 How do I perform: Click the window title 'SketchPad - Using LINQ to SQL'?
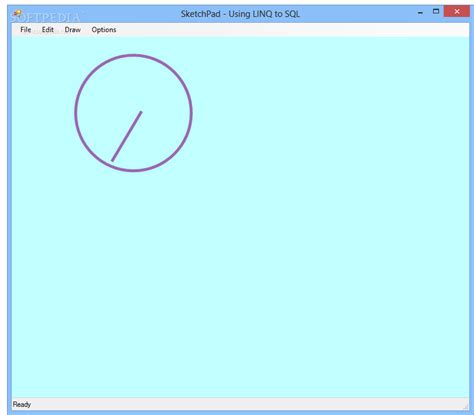240,14
